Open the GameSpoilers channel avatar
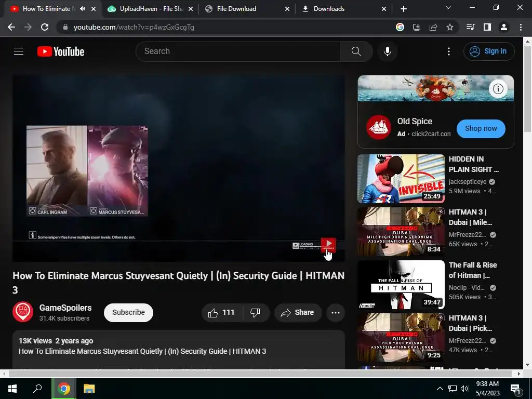532x399 pixels. (23, 312)
